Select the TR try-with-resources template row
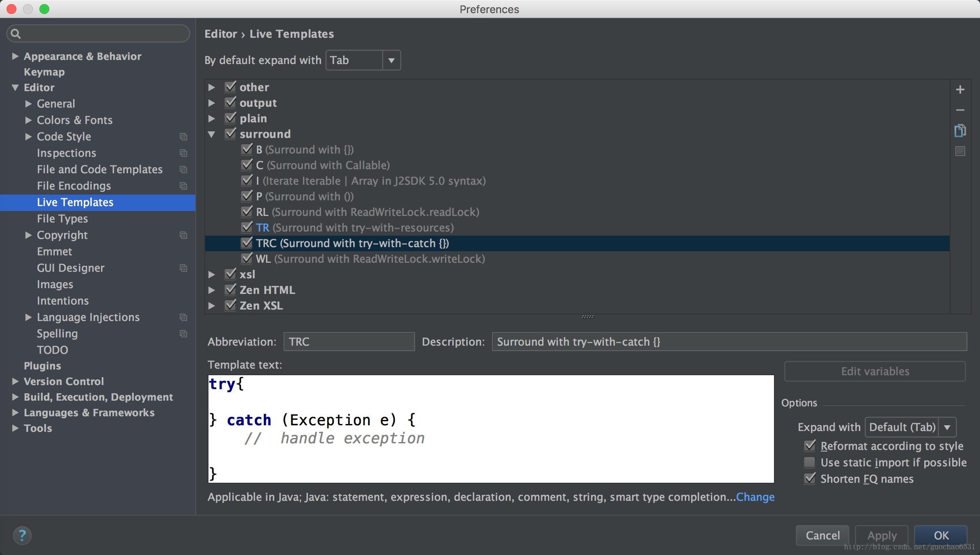 pyautogui.click(x=577, y=227)
